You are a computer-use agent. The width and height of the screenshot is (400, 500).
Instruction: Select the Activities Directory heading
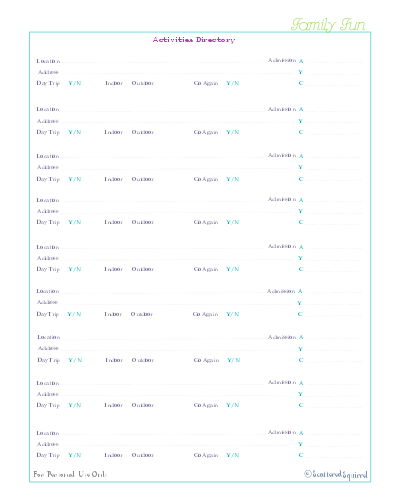click(194, 40)
